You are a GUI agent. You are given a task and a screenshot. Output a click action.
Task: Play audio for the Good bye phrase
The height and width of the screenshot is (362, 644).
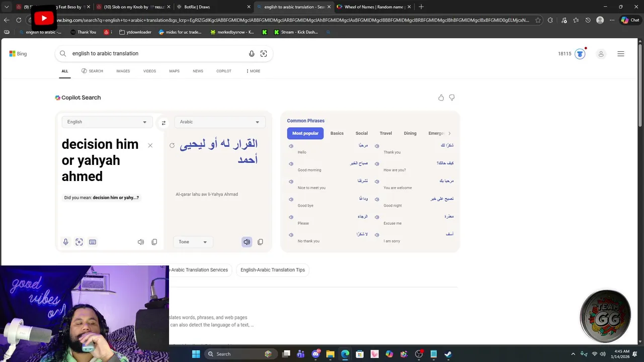tap(291, 200)
